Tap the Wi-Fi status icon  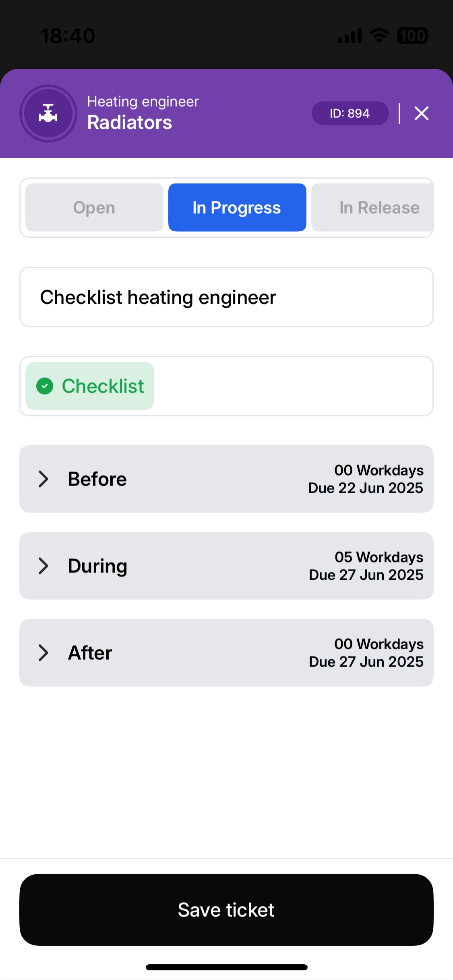pyautogui.click(x=379, y=36)
